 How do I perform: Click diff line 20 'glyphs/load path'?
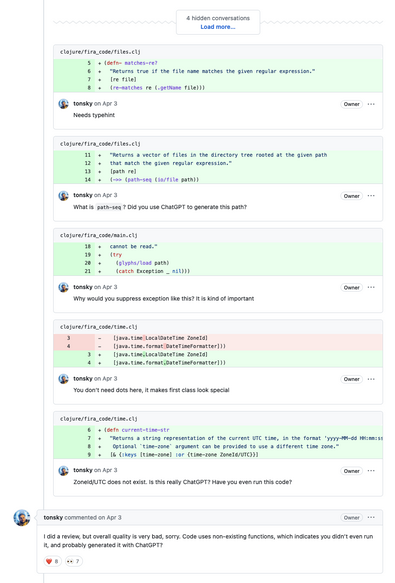(x=218, y=263)
